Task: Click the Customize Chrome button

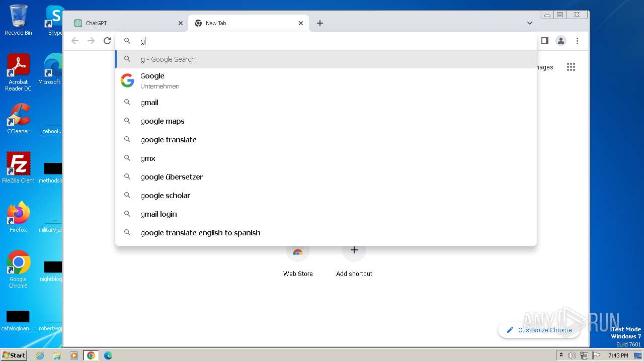Action: (539, 330)
